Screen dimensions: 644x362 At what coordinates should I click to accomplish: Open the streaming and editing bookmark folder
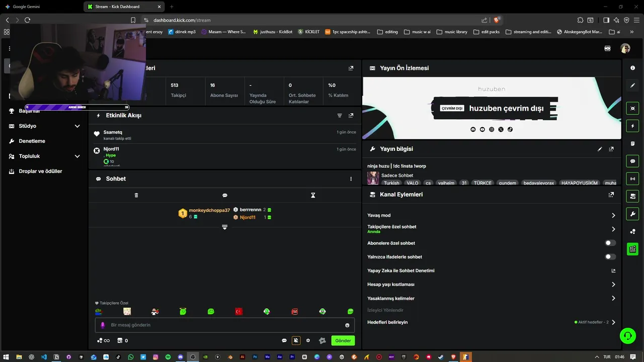(528, 32)
